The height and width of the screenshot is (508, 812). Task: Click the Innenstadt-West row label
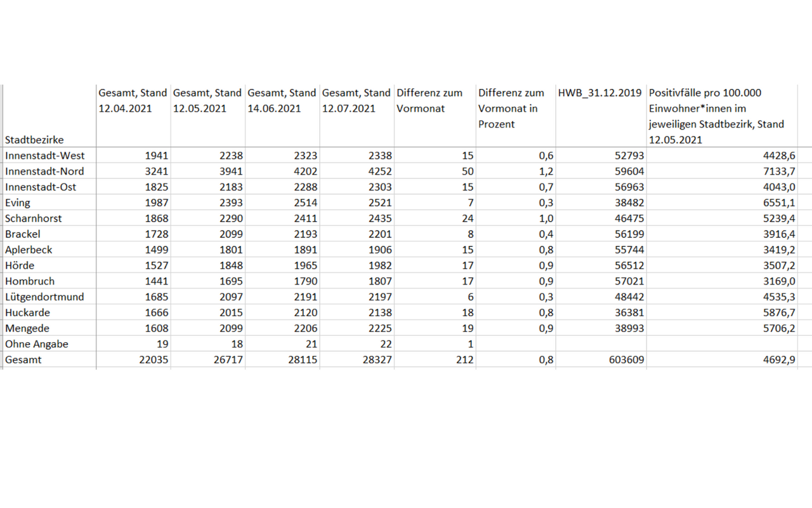coord(44,156)
